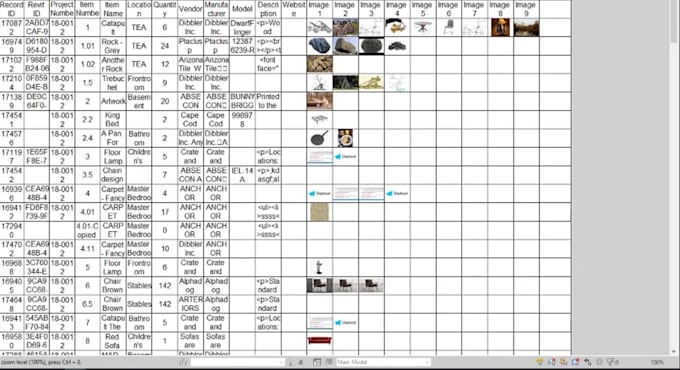Image resolution: width=680 pixels, height=370 pixels.
Task: Click the item number cell 6.5
Action: pyautogui.click(x=87, y=304)
